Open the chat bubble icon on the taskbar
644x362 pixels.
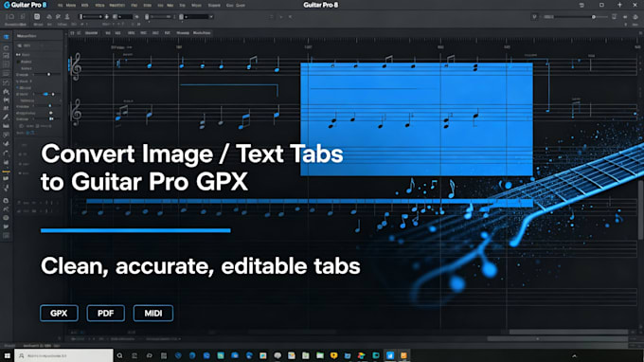(x=277, y=355)
